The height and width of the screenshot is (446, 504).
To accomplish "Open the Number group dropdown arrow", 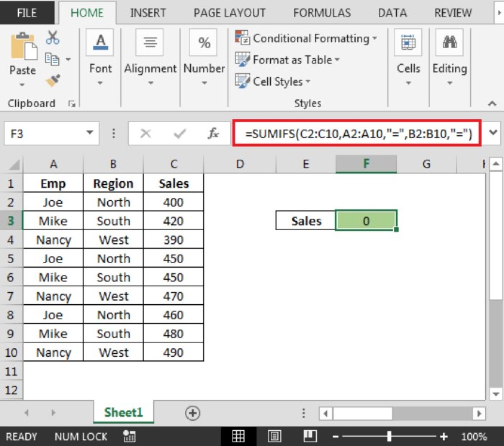I will (x=204, y=83).
